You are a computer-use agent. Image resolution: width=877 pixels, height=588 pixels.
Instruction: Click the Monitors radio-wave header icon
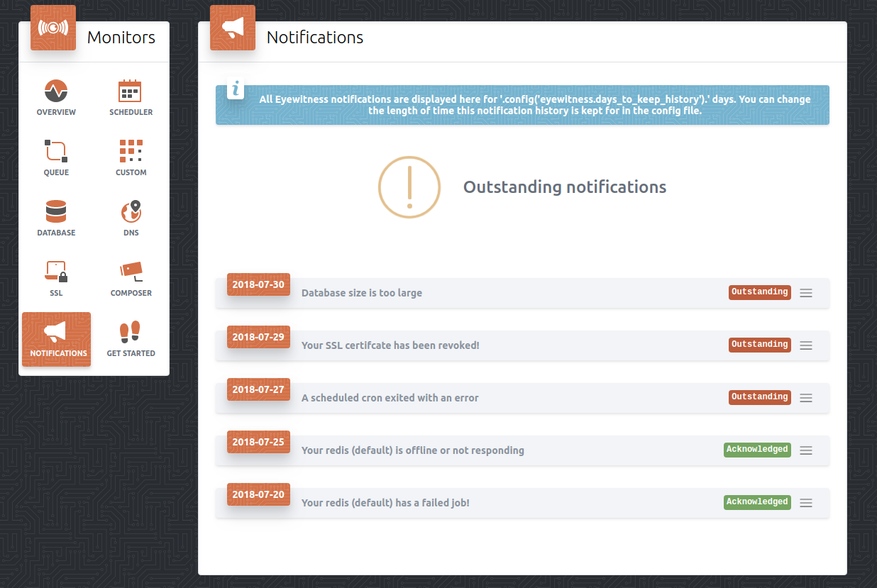[53, 28]
